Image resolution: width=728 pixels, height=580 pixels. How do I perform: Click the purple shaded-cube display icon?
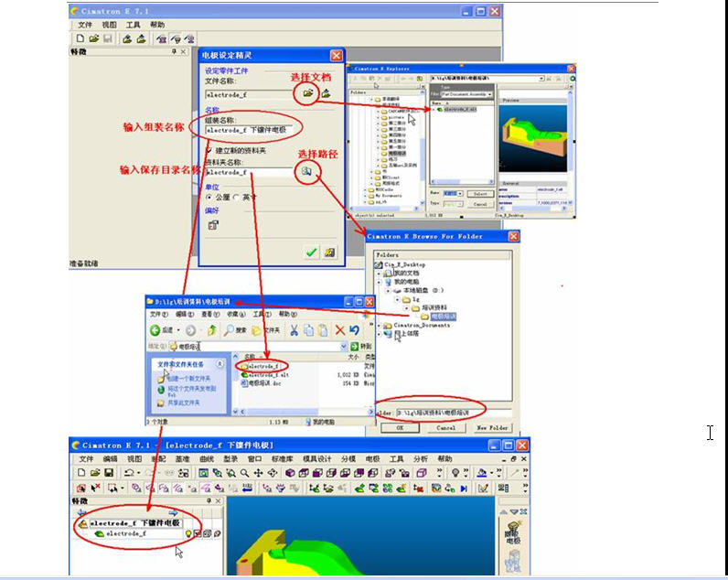coord(290,473)
